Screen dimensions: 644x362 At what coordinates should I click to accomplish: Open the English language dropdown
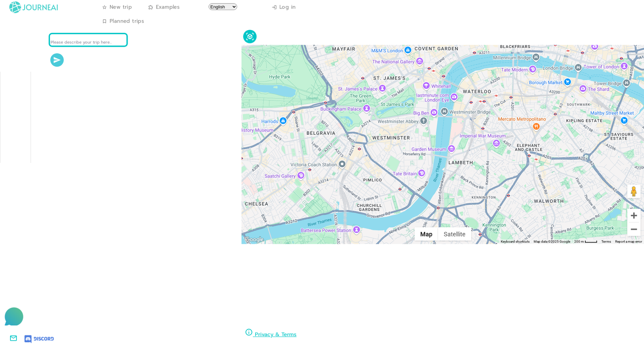[223, 7]
